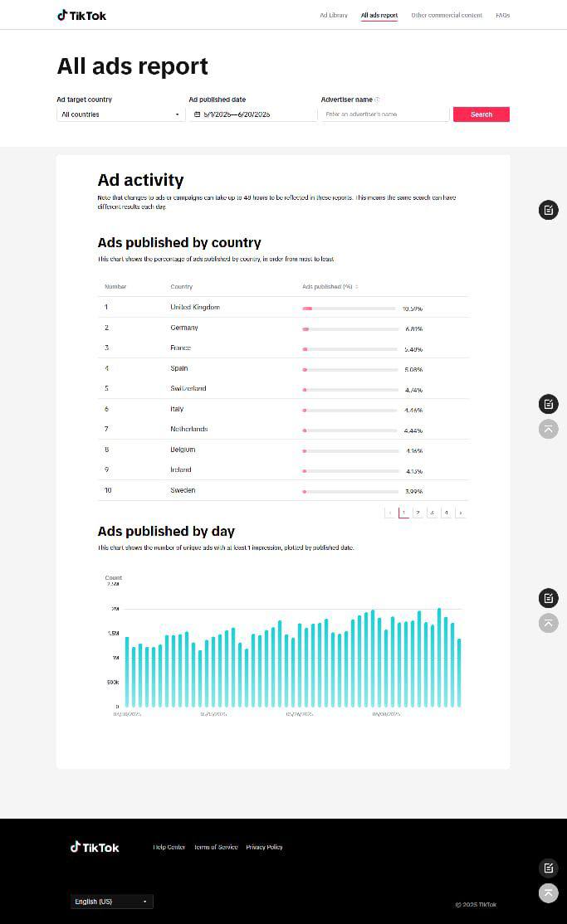Click the TikTok logo in the header
The image size is (567, 924).
coord(81,14)
